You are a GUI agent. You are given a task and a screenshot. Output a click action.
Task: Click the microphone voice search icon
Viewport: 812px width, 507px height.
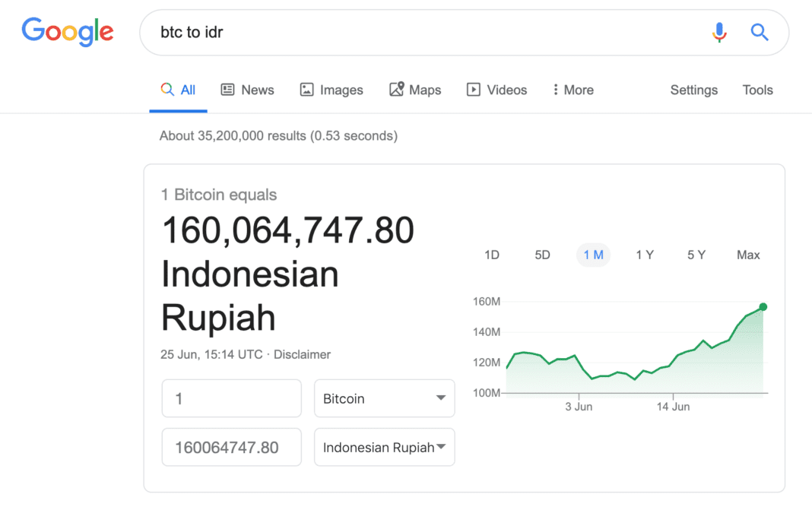point(719,32)
